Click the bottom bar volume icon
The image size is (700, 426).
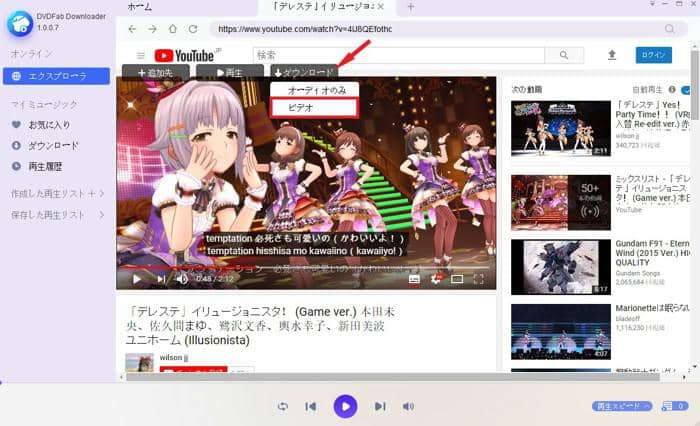click(x=408, y=406)
